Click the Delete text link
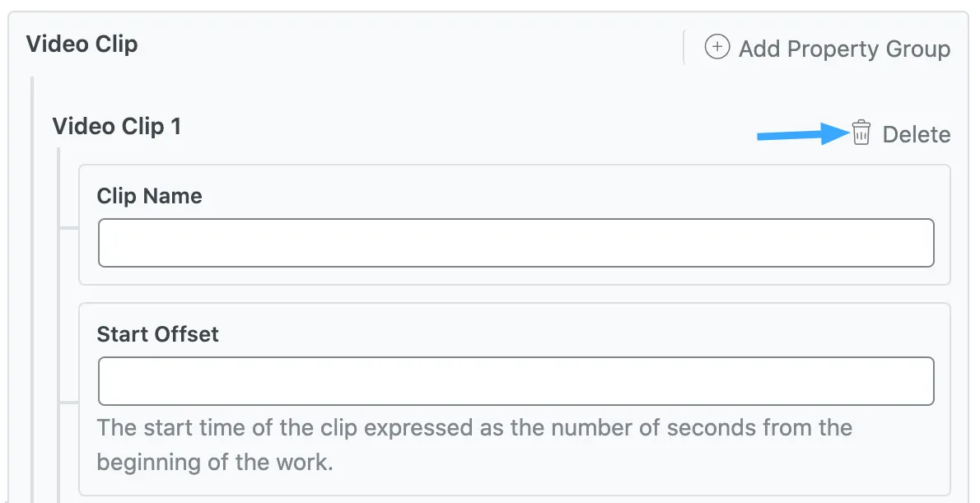Screen dimensions: 980x503 916,135
